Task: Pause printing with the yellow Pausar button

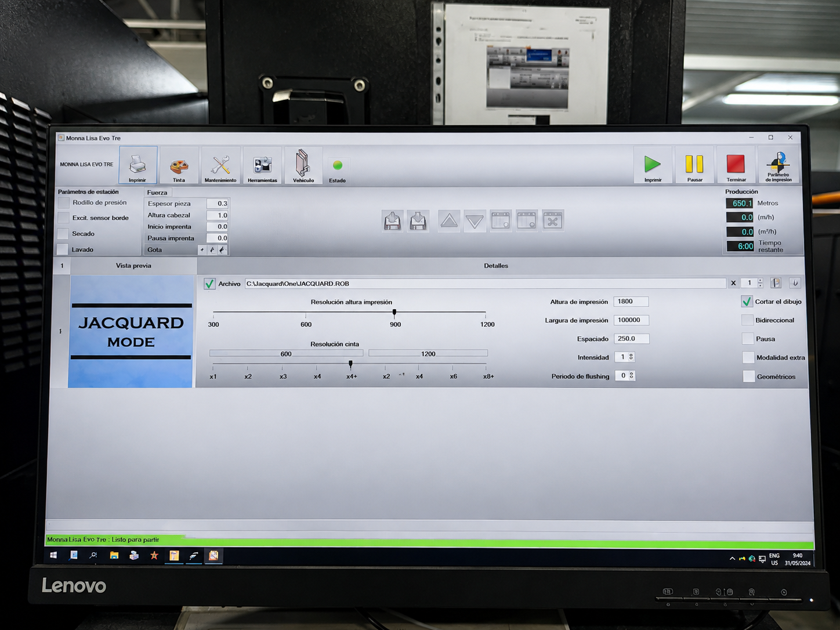Action: 694,165
